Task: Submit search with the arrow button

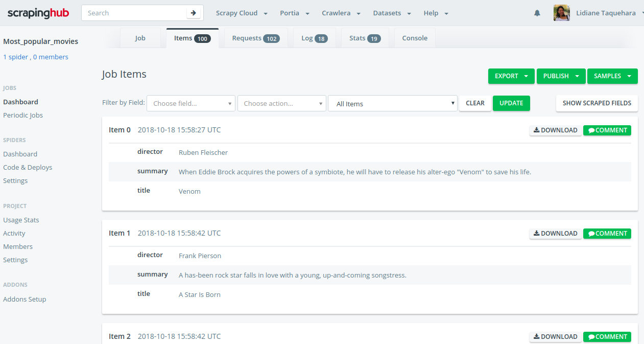Action: click(194, 13)
